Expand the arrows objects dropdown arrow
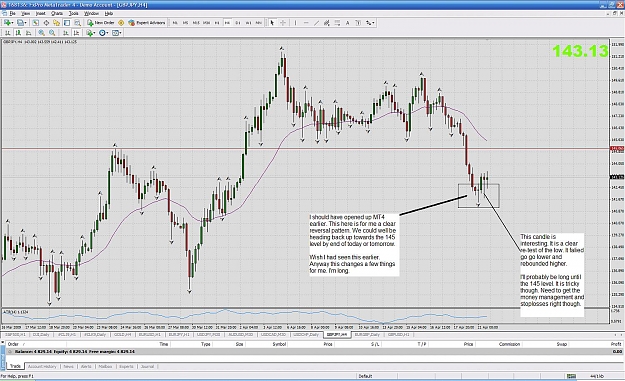Screen dimensions: 625x381 373,23
